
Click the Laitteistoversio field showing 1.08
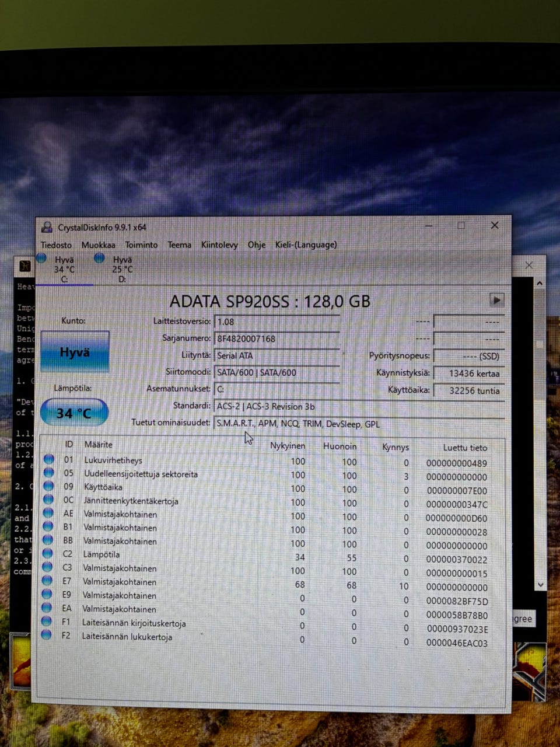coord(277,322)
